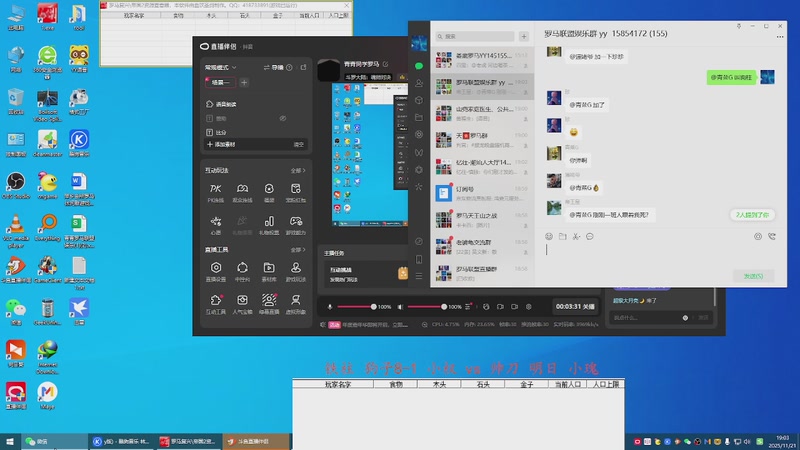Click 金子 column header in bottom table
This screenshot has width=800, height=450.
coord(526,384)
